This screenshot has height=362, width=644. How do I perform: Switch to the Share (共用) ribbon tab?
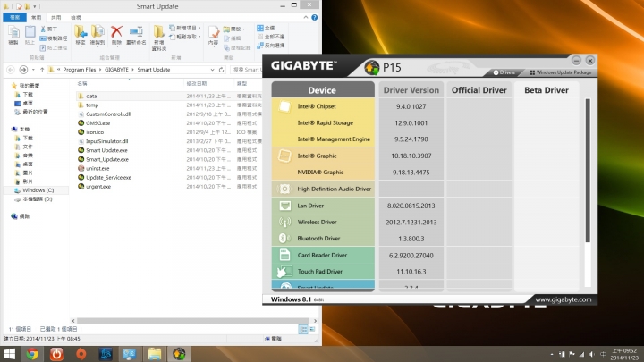tap(55, 17)
